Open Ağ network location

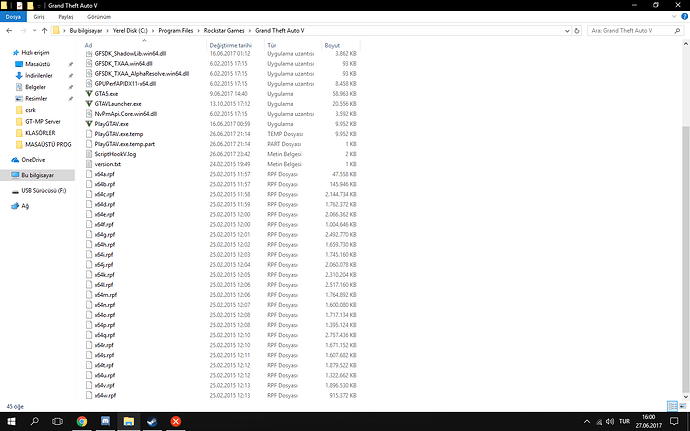pyautogui.click(x=25, y=206)
